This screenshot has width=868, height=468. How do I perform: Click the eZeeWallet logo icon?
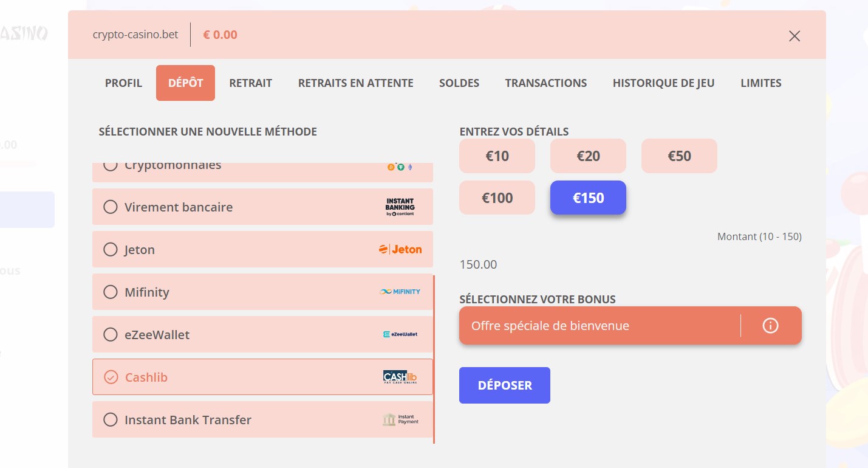400,334
